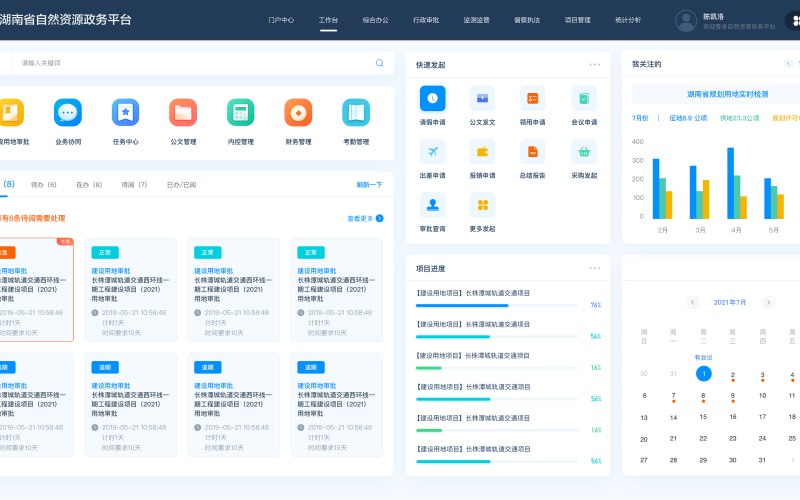
Task: Select the highlighted date 1 in calendar
Action: (x=704, y=373)
